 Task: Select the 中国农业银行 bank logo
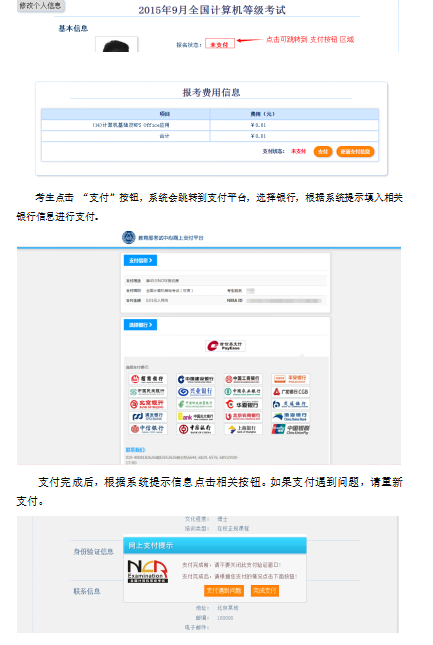243,392
